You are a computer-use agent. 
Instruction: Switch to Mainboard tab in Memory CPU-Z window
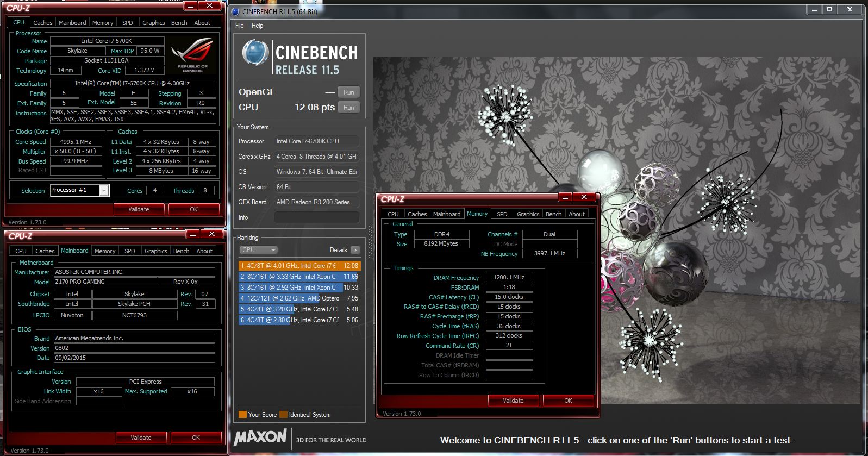pos(446,214)
